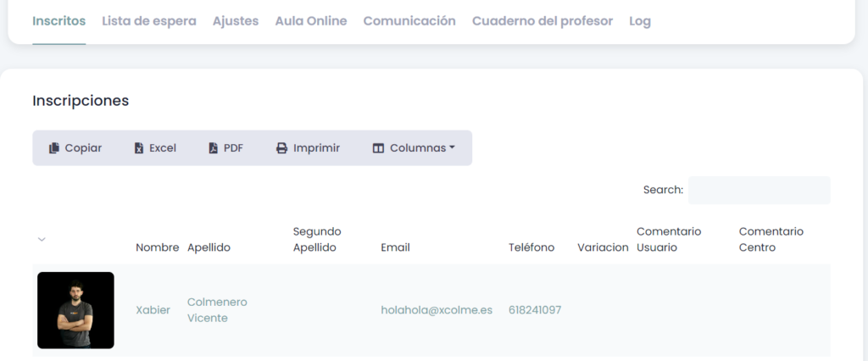Focus the Search input field
868x361 pixels.
(x=759, y=191)
